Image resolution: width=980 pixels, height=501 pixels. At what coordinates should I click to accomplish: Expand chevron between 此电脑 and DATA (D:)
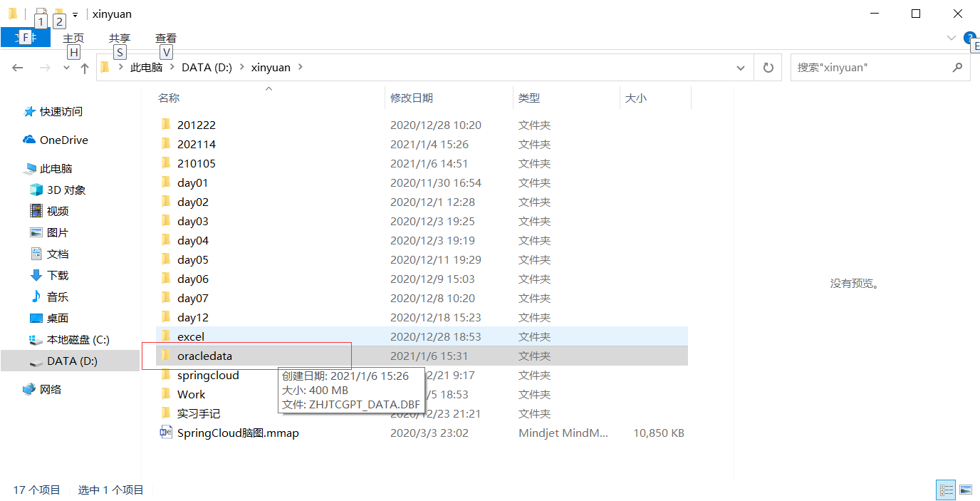click(172, 67)
